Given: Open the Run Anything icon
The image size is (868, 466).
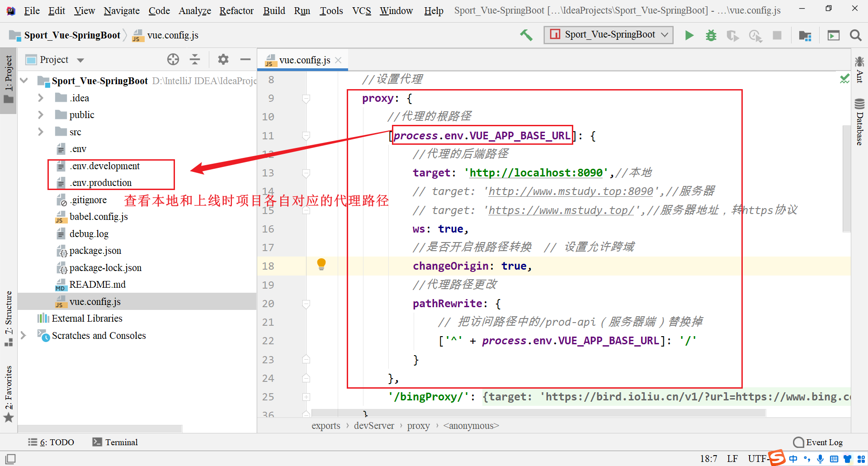Looking at the screenshot, I should point(833,35).
